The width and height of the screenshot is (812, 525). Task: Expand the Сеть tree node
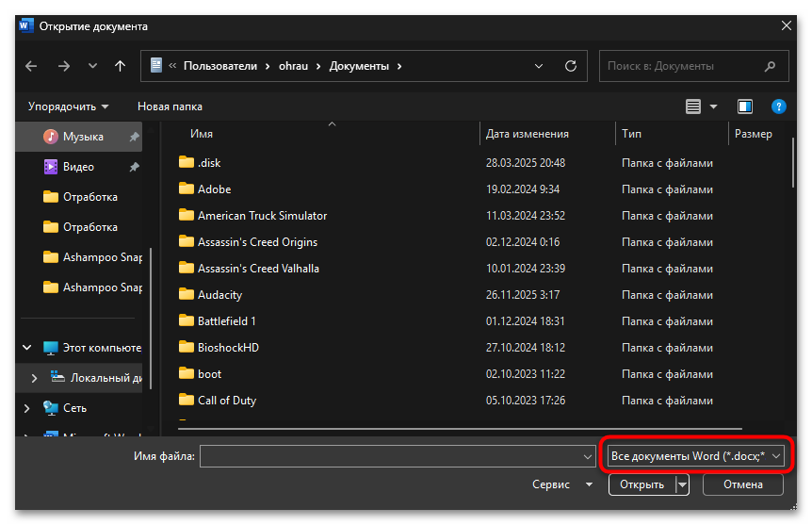coord(27,408)
